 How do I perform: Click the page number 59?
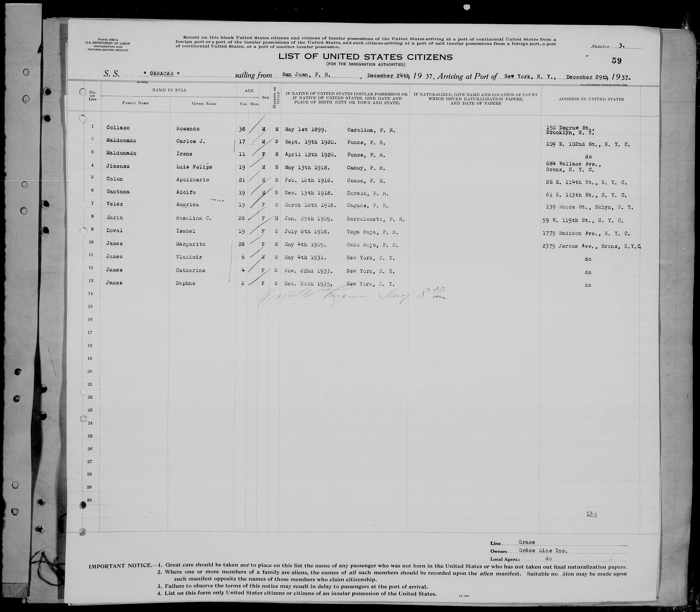point(616,61)
